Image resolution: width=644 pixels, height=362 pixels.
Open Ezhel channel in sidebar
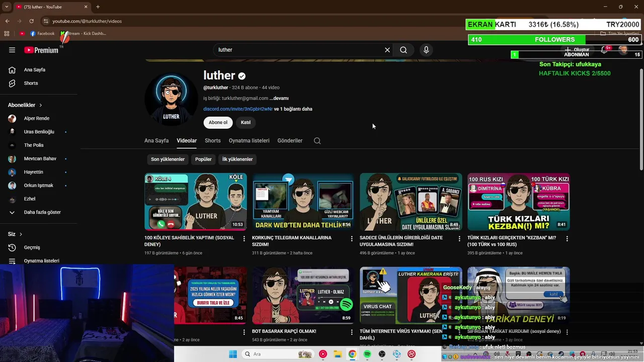30,199
